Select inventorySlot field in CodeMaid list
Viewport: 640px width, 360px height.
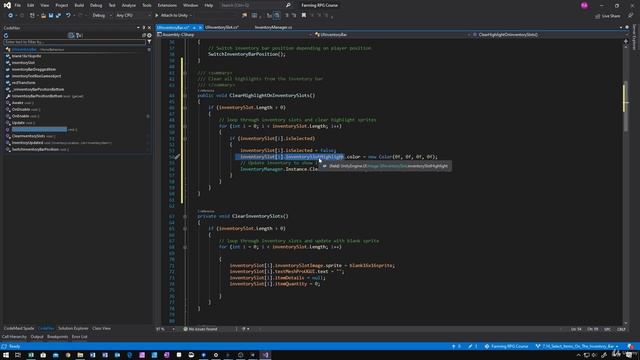pyautogui.click(x=23, y=63)
